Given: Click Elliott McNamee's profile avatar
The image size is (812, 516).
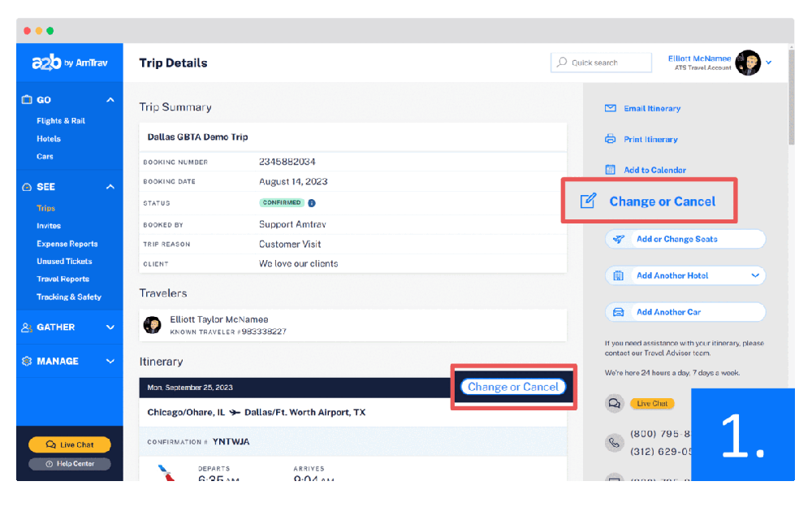Looking at the screenshot, I should 748,62.
